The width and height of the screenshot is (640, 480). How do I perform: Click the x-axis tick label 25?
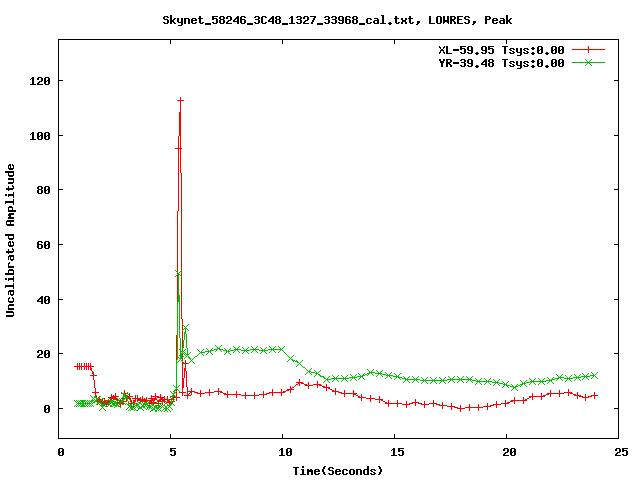(621, 452)
